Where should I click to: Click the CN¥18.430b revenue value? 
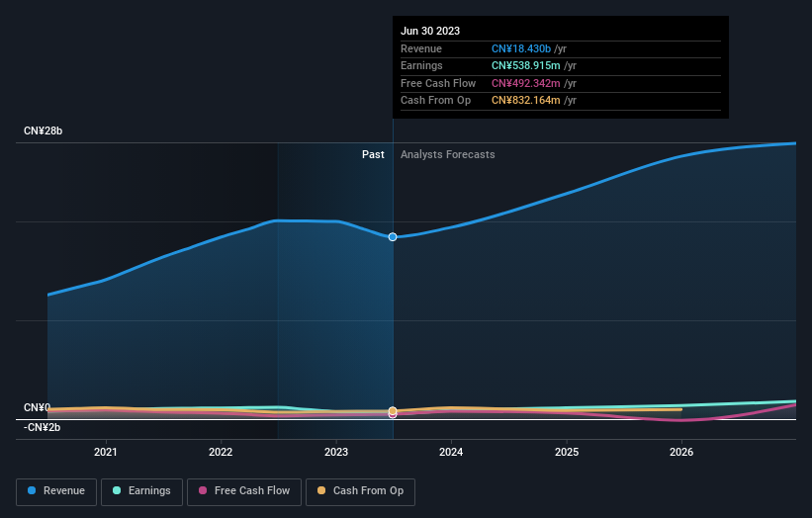point(521,48)
